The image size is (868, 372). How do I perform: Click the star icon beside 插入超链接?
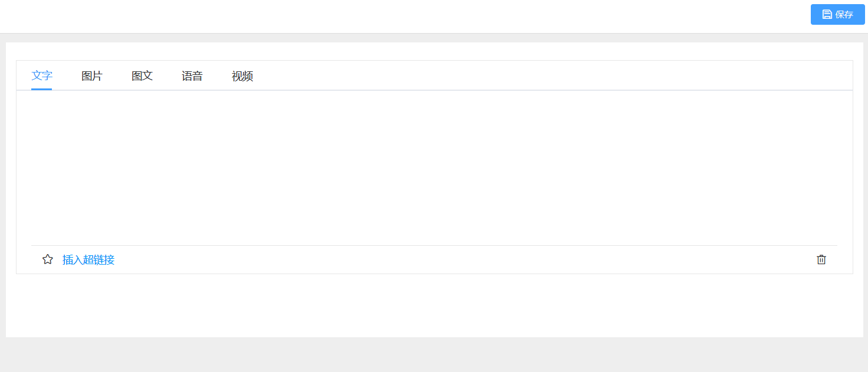pyautogui.click(x=48, y=259)
